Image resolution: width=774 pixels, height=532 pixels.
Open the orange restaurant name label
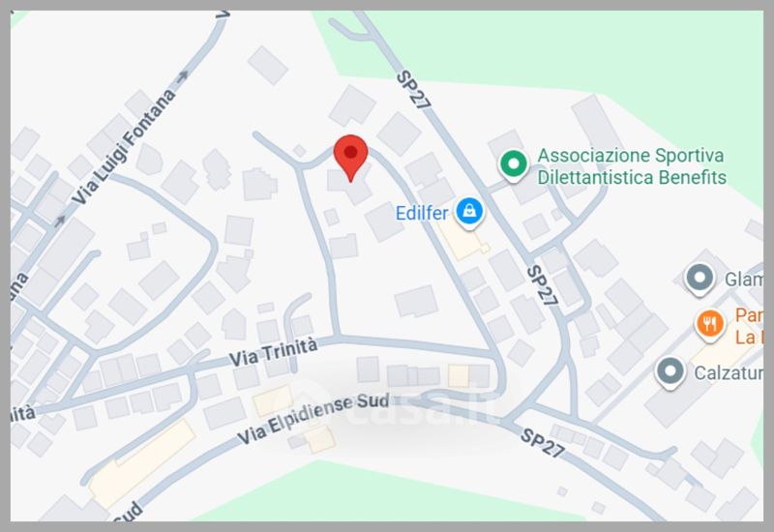pyautogui.click(x=749, y=326)
